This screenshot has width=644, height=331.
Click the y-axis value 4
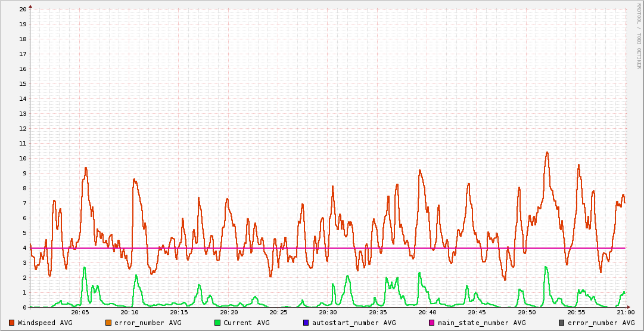click(x=25, y=248)
